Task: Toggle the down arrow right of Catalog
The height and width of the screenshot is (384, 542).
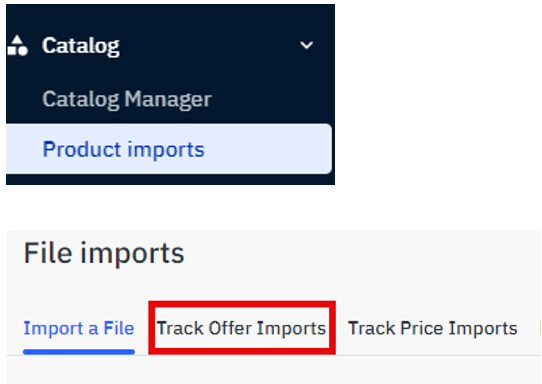Action: tap(306, 45)
